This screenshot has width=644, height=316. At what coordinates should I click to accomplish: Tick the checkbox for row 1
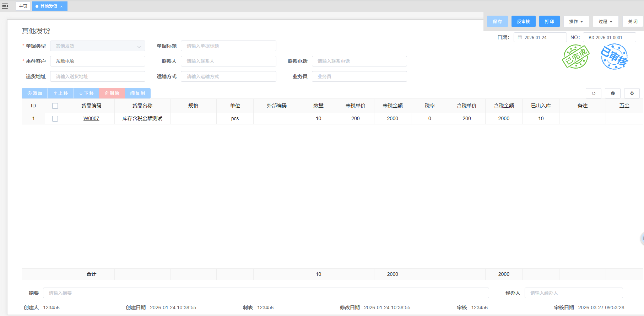55,119
